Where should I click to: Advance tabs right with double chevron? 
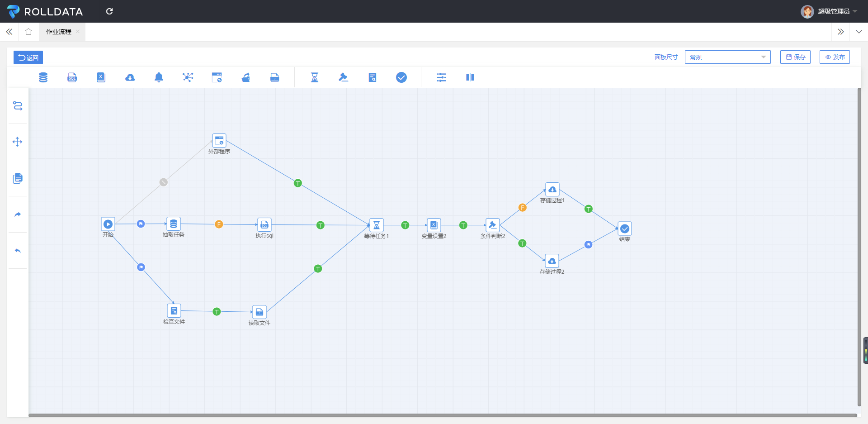841,32
